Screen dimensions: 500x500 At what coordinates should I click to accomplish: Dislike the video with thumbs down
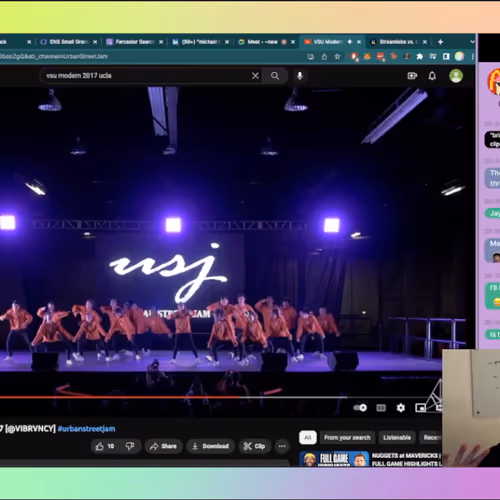coord(130,446)
